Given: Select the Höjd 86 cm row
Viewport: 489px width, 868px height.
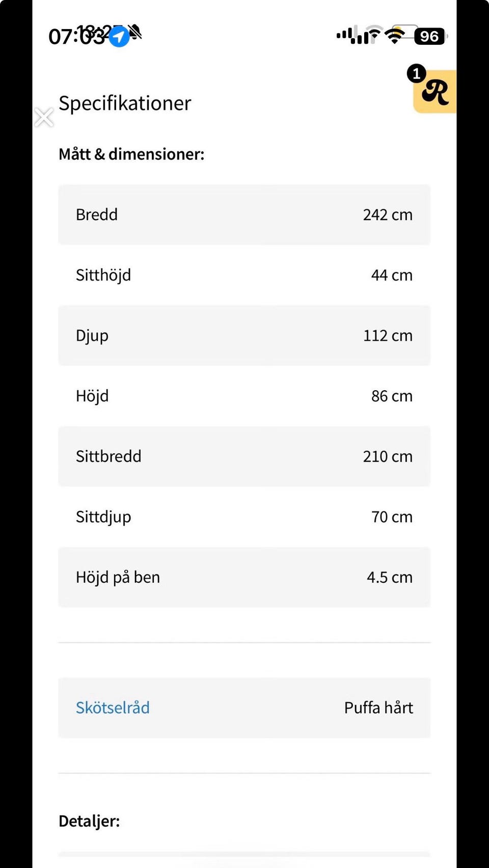Looking at the screenshot, I should click(244, 396).
